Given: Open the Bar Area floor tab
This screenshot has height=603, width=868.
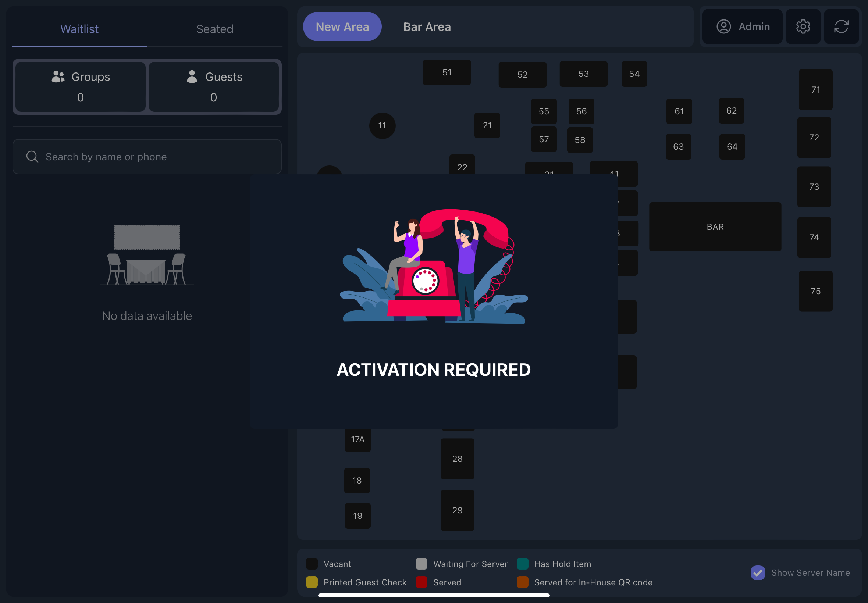Looking at the screenshot, I should 427,27.
